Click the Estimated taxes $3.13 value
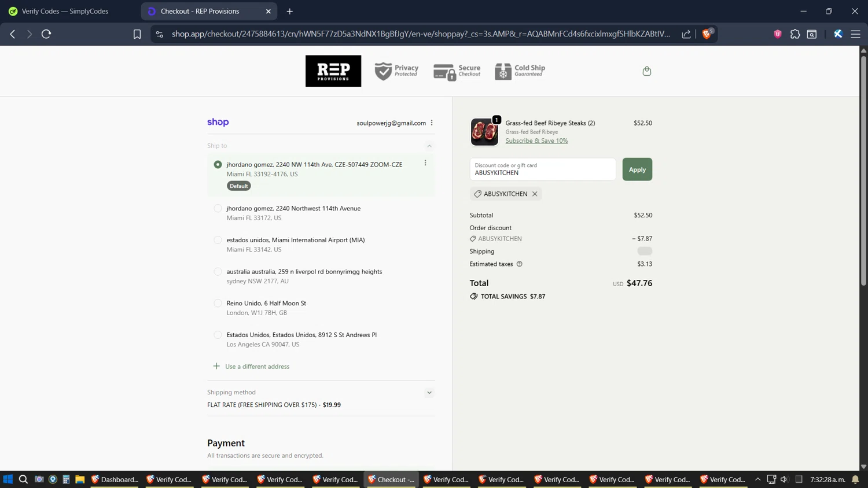This screenshot has width=868, height=488. pyautogui.click(x=645, y=264)
